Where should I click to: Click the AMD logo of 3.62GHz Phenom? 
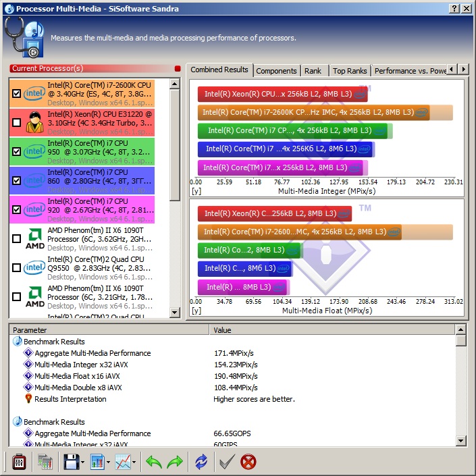tap(35, 238)
